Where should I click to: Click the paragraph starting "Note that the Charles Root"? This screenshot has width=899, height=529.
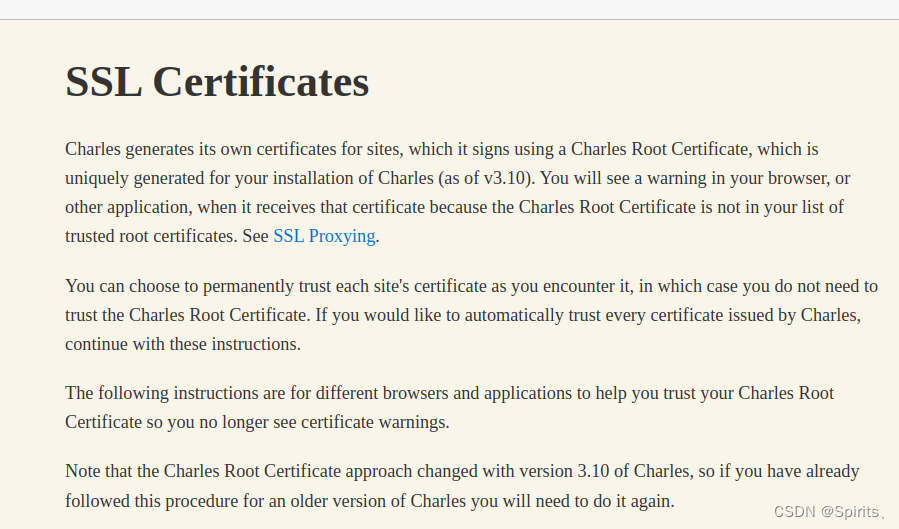coord(462,485)
